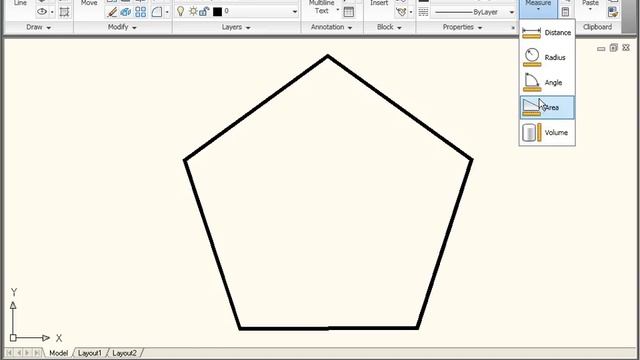640x360 pixels.
Task: Click the Table icon in Annotation panel
Action: click(x=349, y=12)
